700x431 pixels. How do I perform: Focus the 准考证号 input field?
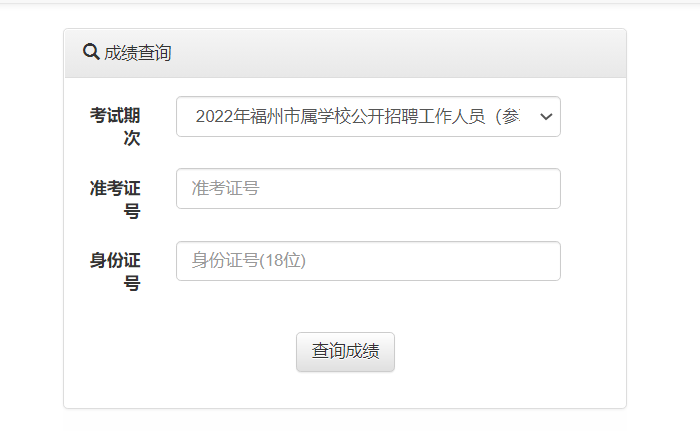pyautogui.click(x=368, y=188)
